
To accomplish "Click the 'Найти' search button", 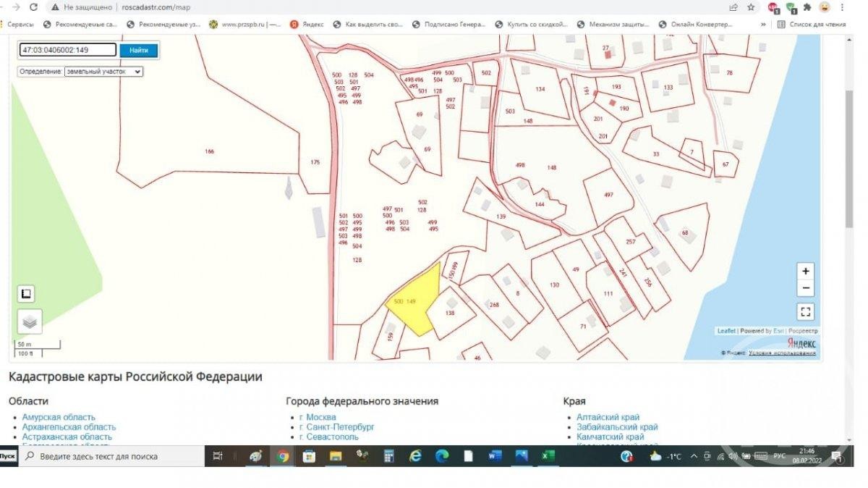I will coord(139,50).
